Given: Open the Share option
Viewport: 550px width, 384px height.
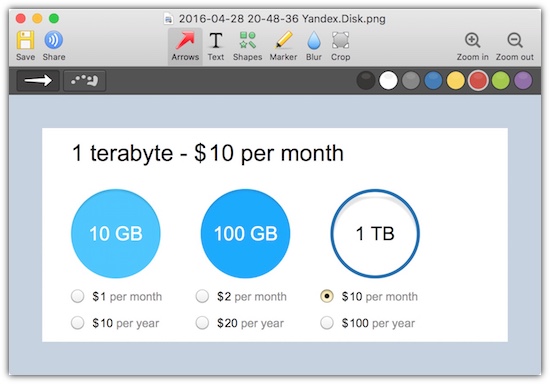Looking at the screenshot, I should coord(54,40).
